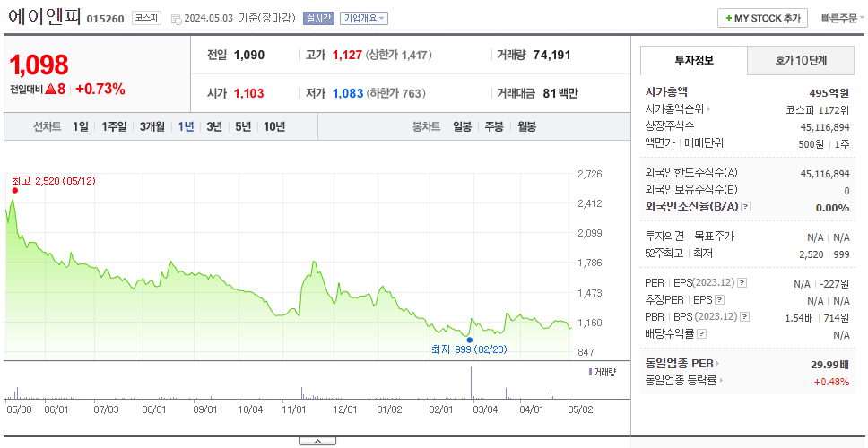Click the 동일업종 등락률 value +0.48%
The width and height of the screenshot is (868, 448).
coord(831,382)
